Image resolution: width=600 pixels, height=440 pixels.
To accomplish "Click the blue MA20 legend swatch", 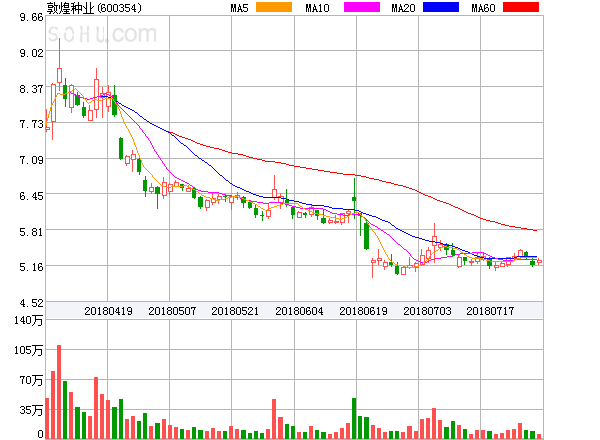I will click(441, 7).
